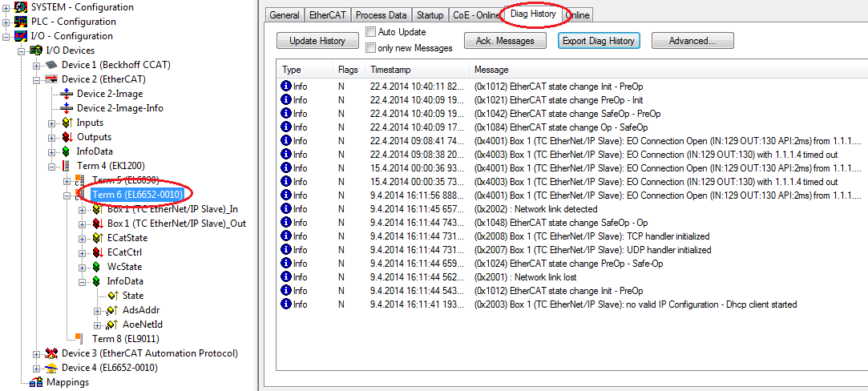Screen dimensions: 868x391
Task: Click the Mappings icon
Action: pos(37,382)
